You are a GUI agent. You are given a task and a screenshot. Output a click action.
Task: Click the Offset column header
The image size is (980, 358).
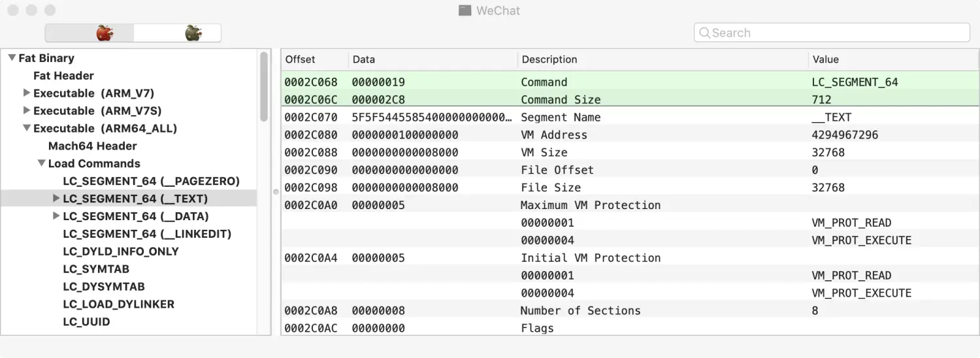[x=301, y=59]
